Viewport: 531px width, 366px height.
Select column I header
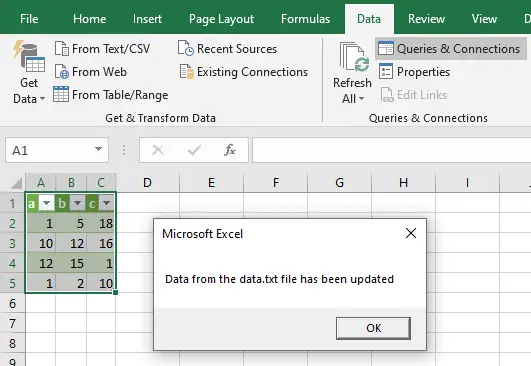(467, 183)
